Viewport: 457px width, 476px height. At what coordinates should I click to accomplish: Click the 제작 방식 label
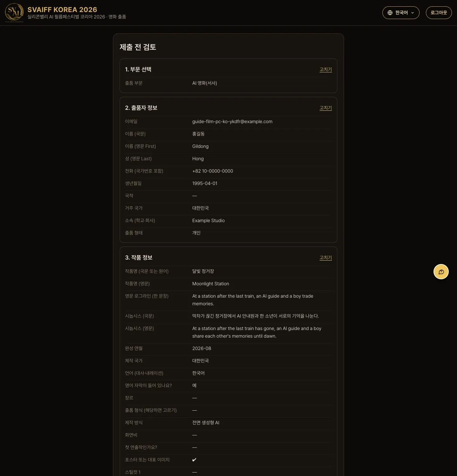(134, 423)
